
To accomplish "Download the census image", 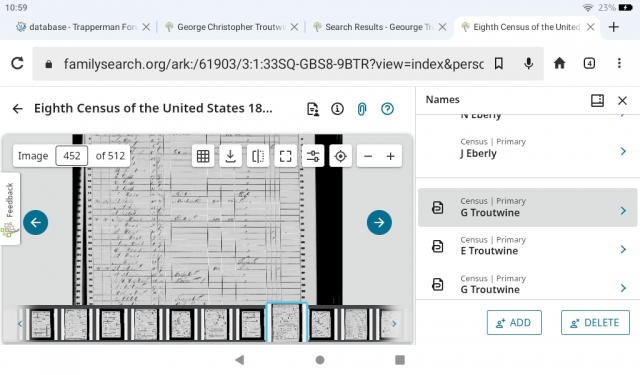I will tap(231, 156).
